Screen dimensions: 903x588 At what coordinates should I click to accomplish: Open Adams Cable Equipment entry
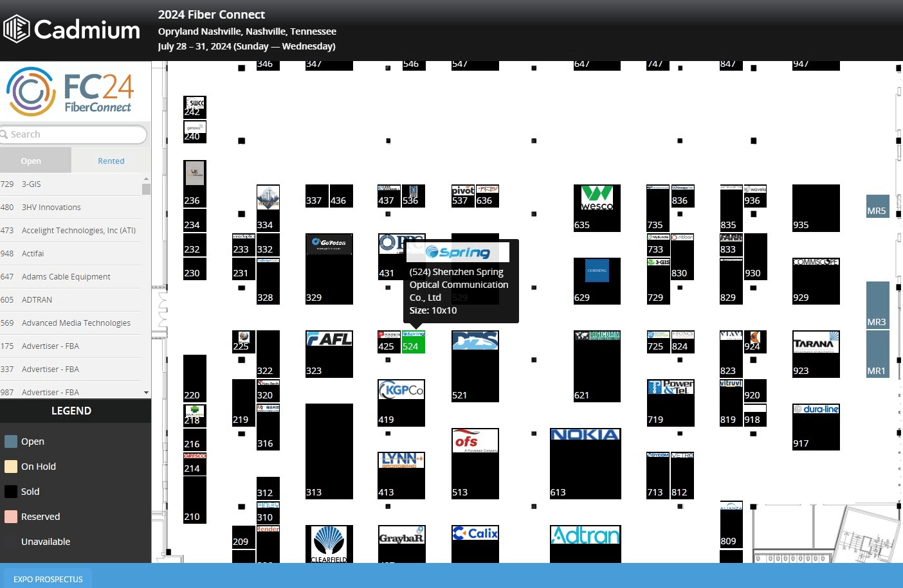(x=71, y=277)
